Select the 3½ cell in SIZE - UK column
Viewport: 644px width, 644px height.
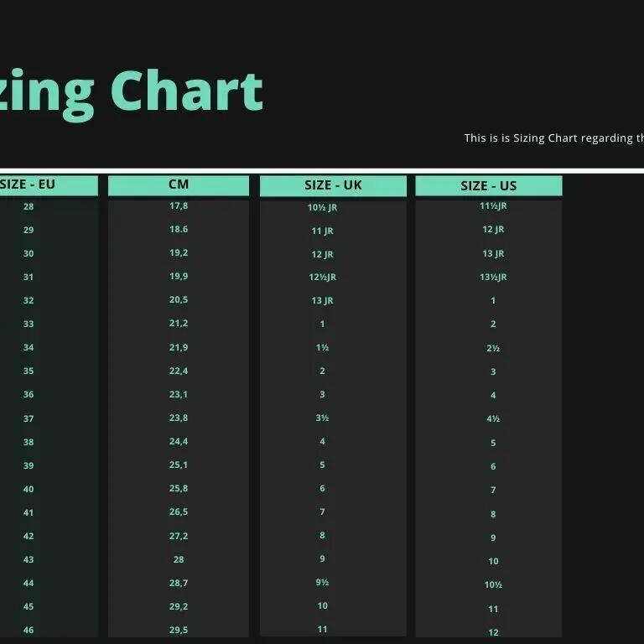click(323, 418)
